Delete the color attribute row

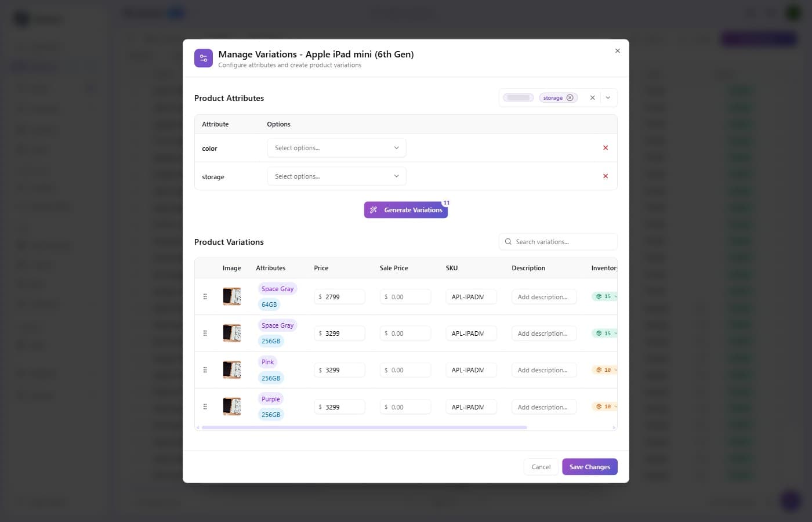[606, 148]
